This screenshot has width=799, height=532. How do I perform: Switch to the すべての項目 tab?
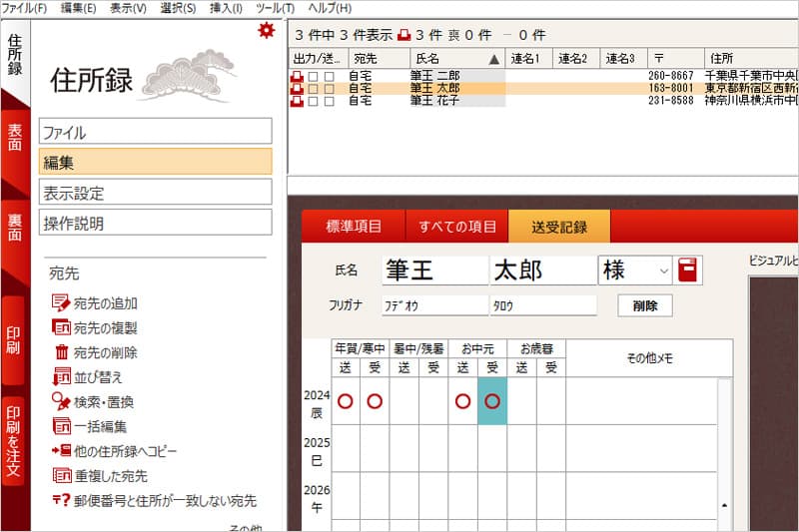pyautogui.click(x=457, y=227)
